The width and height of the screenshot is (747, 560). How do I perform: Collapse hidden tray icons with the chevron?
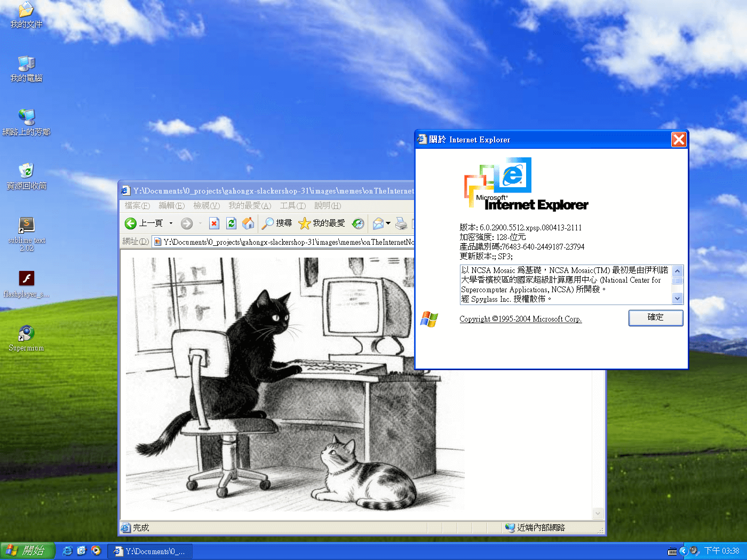click(684, 551)
